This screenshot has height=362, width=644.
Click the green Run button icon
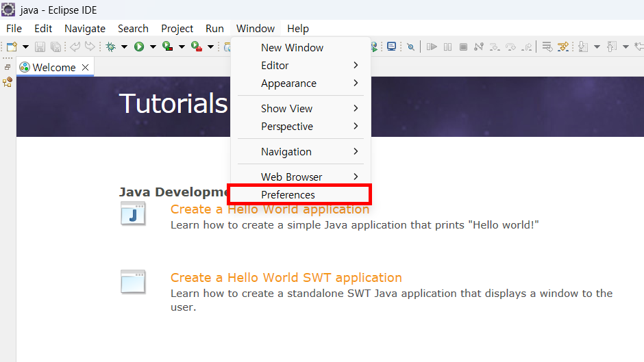click(139, 47)
